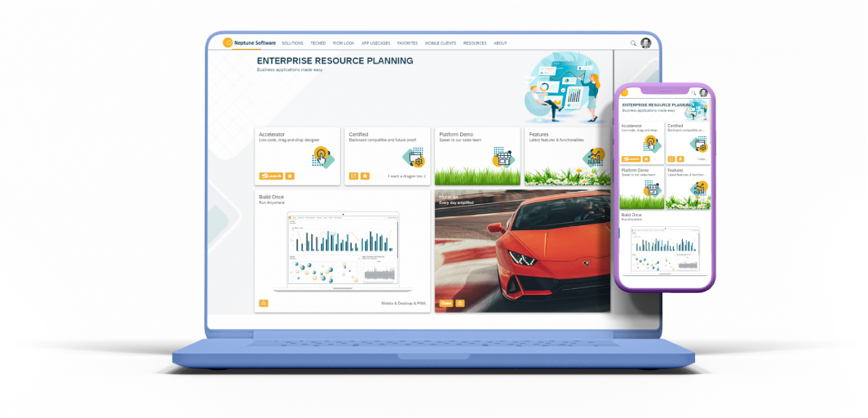
Task: Favorite the Accelerator tile using its star
Action: click(290, 176)
